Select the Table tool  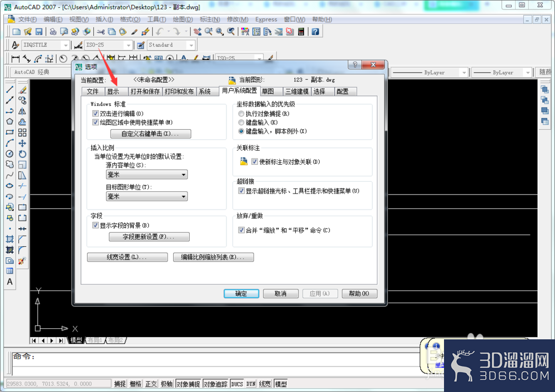pyautogui.click(x=10, y=271)
